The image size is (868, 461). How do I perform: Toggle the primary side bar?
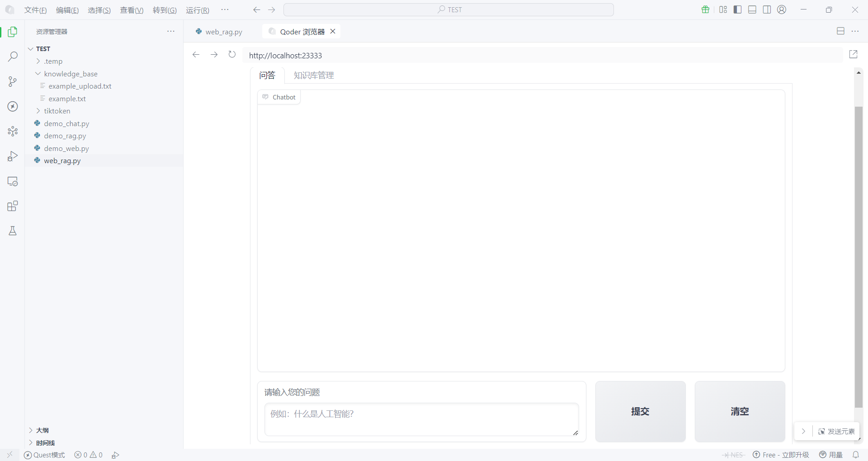738,9
